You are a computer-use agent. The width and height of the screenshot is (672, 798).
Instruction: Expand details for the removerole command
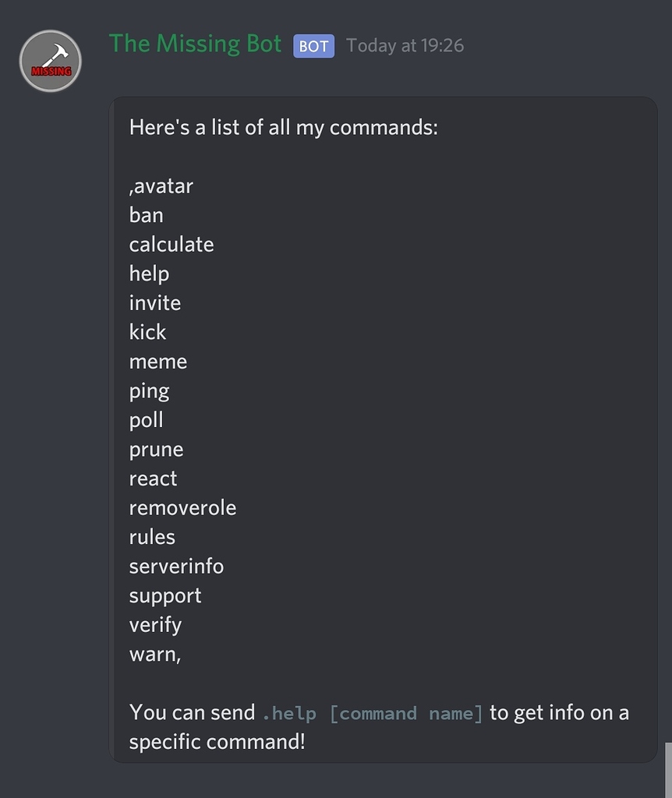tap(182, 507)
